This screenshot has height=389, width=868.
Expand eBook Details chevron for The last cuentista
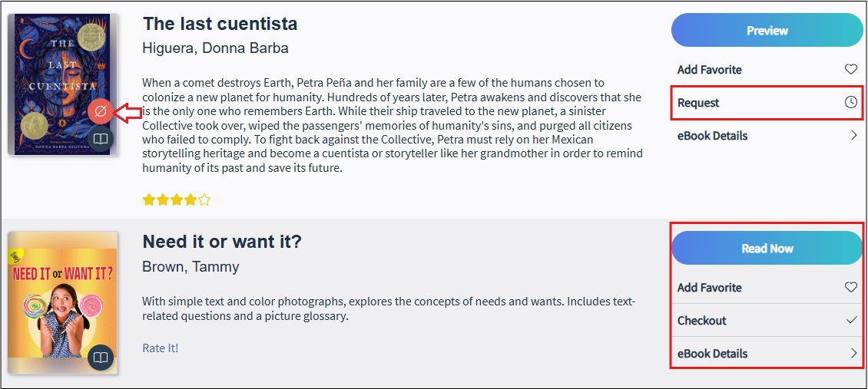(853, 135)
